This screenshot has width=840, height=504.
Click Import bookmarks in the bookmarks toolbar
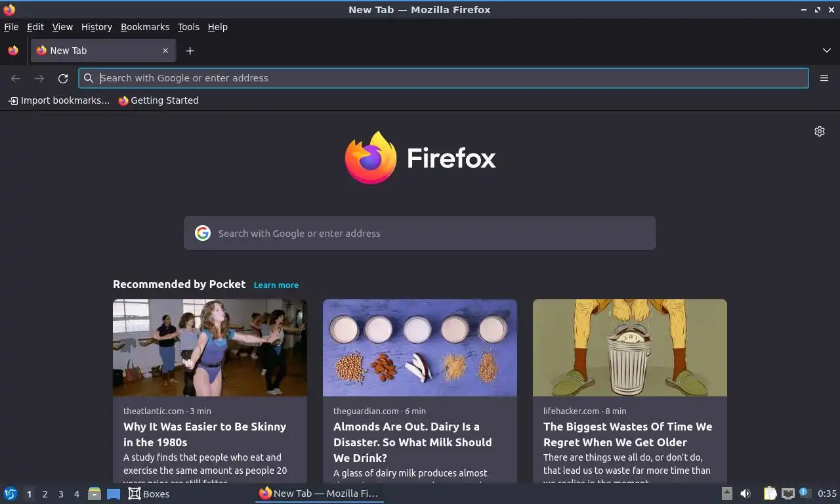pos(59,100)
